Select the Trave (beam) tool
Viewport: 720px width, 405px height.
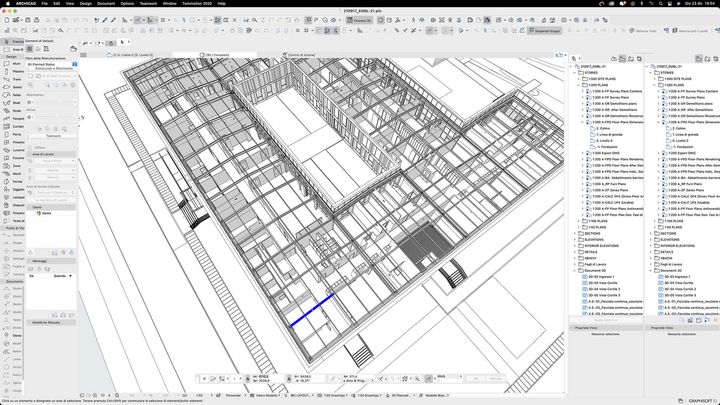[13, 79]
